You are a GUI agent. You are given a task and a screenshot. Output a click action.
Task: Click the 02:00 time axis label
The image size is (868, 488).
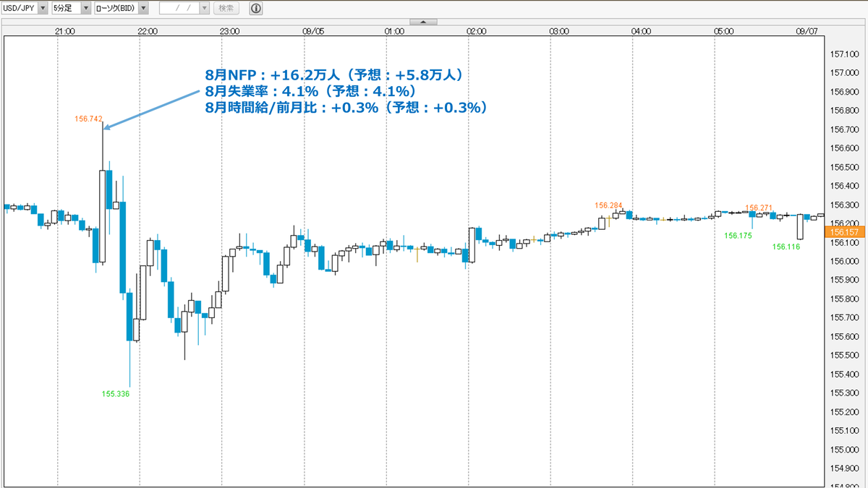[477, 32]
